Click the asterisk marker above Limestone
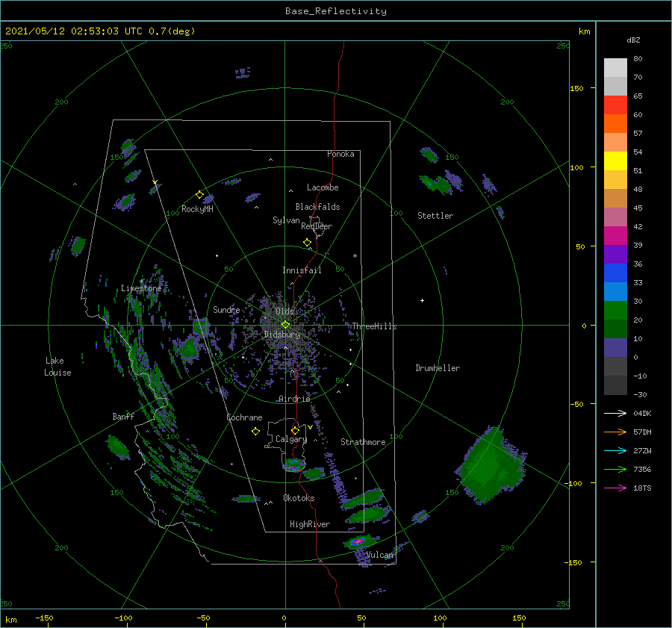Image resolution: width=672 pixels, height=628 pixels. pyautogui.click(x=141, y=282)
